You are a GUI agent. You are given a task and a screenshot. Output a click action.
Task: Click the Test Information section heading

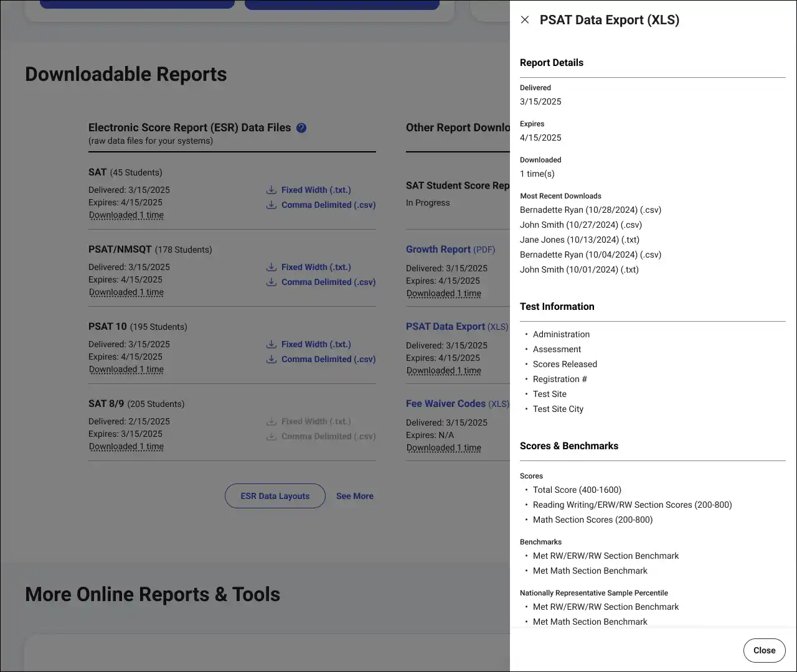[557, 307]
